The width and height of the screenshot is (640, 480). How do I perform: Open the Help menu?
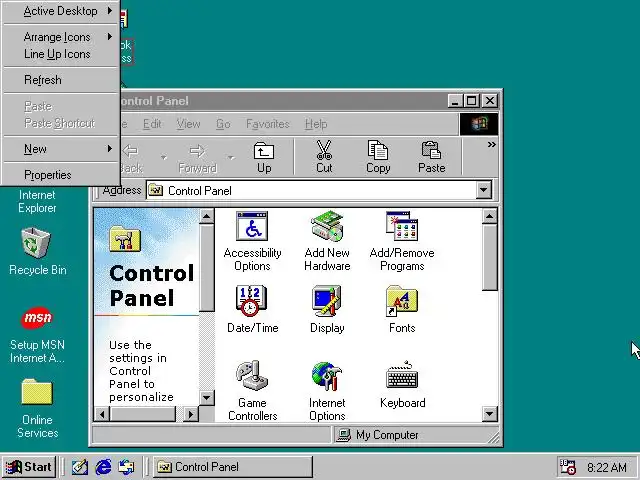(316, 124)
